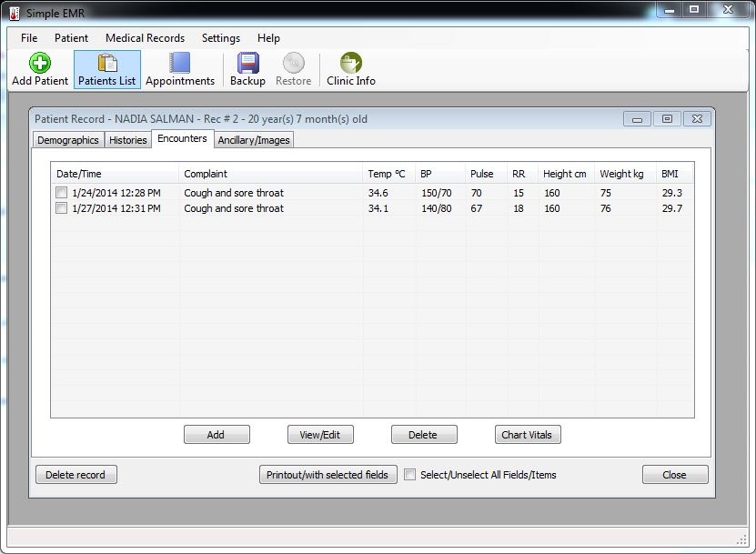Screen dimensions: 756x554
Task: Switch to the Histories tab
Action: [127, 140]
